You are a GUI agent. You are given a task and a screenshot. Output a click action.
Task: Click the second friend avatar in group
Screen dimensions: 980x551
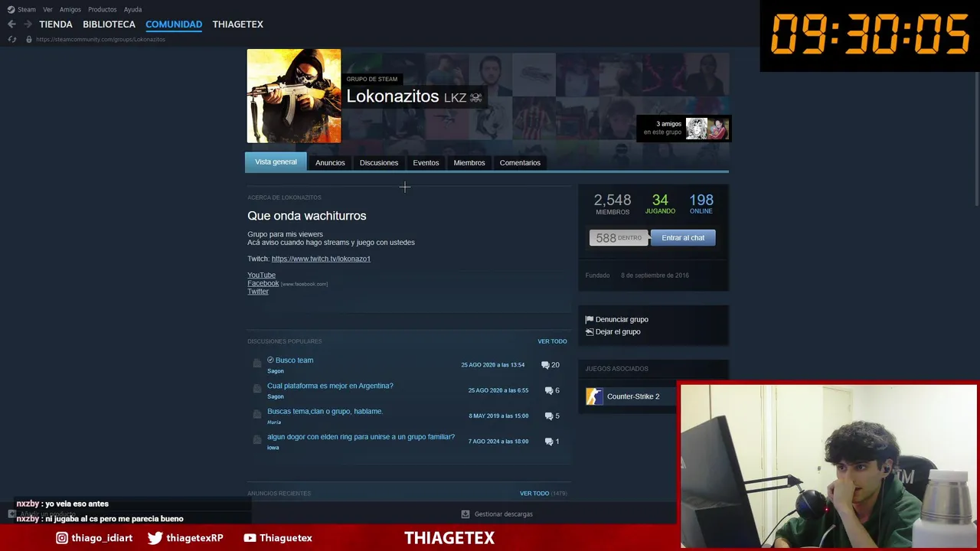tap(718, 129)
